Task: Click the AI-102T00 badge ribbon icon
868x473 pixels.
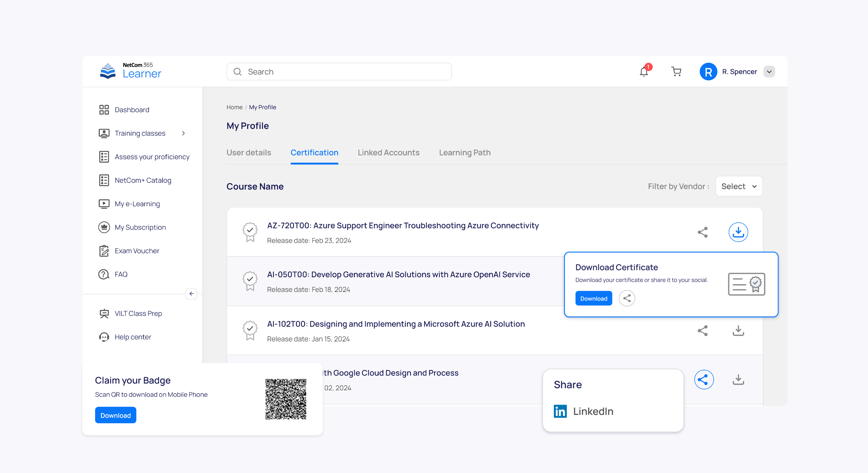Action: click(x=250, y=331)
